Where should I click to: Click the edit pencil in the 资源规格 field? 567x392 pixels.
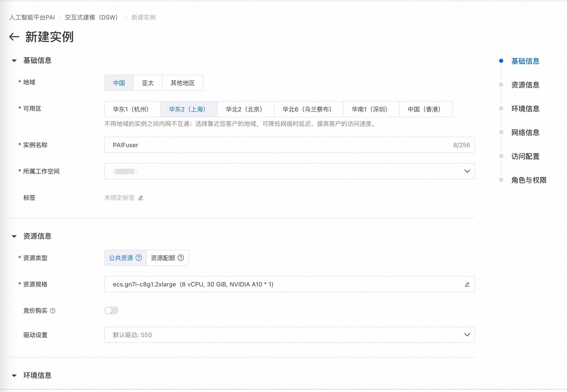(467, 284)
